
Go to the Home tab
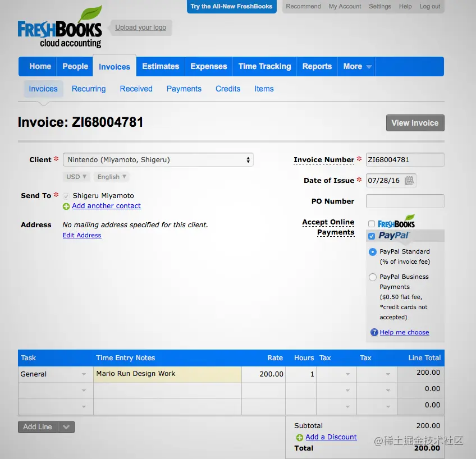[40, 66]
